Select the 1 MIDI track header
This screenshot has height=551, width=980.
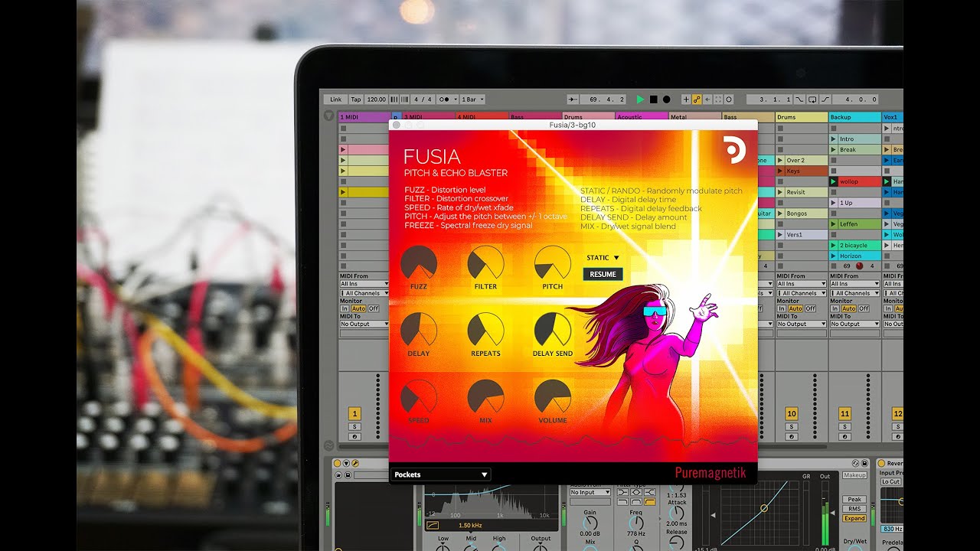tap(364, 117)
